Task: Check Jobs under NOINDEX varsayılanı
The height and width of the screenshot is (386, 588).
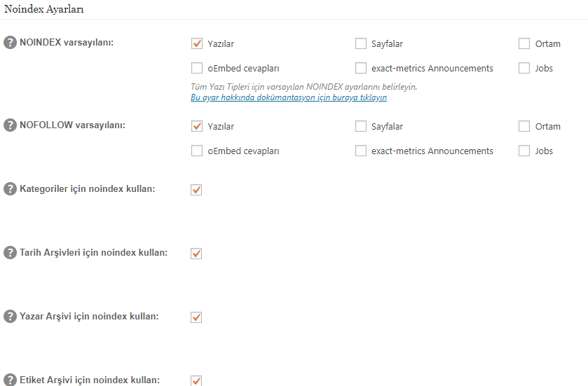Action: pos(524,68)
